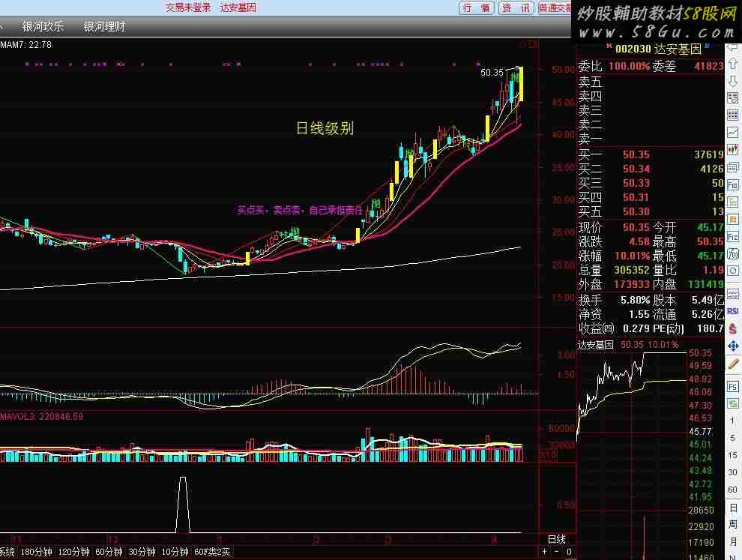Click the 总量 305352 volume value
The image size is (742, 560).
click(x=632, y=271)
